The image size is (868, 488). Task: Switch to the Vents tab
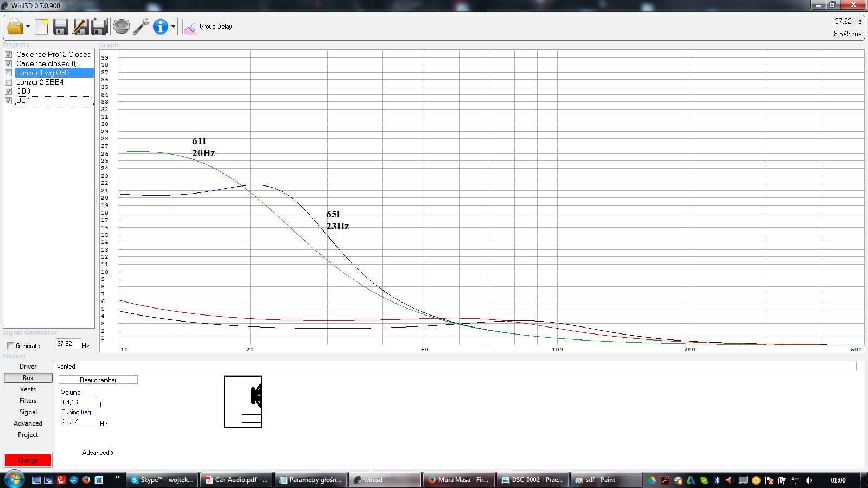click(x=28, y=389)
